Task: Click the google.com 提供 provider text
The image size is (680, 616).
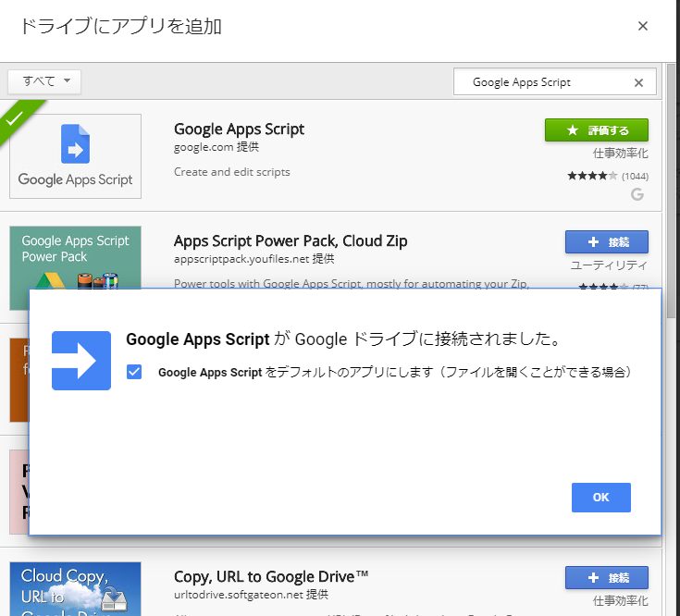Action: 216,147
